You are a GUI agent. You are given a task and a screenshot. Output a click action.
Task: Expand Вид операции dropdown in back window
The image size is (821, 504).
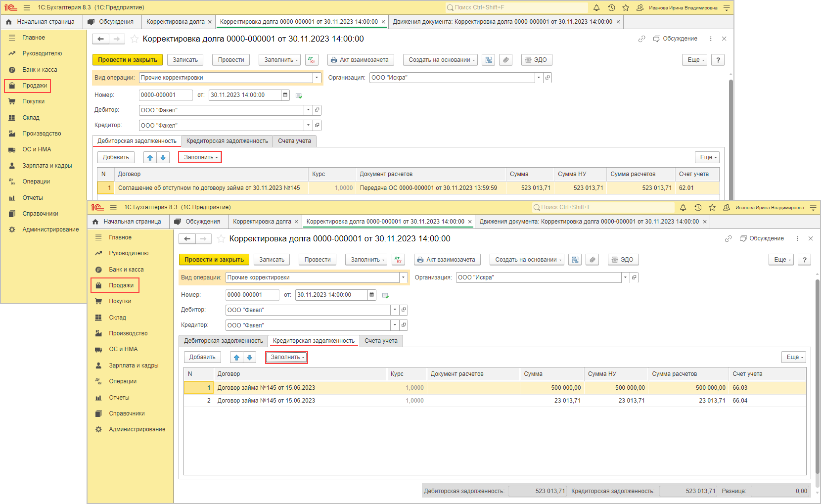point(317,78)
